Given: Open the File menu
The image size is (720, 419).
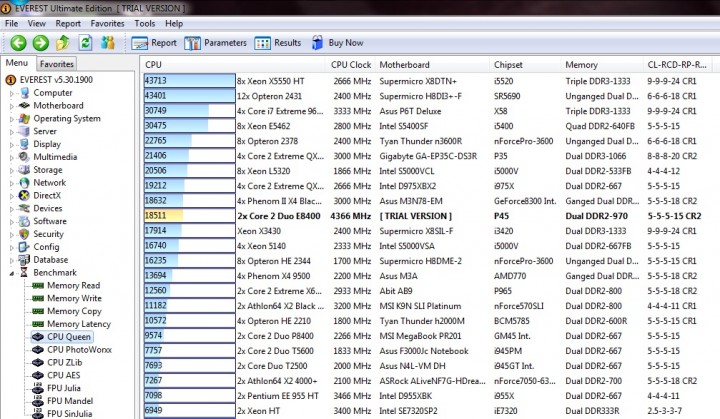Looking at the screenshot, I should (11, 23).
